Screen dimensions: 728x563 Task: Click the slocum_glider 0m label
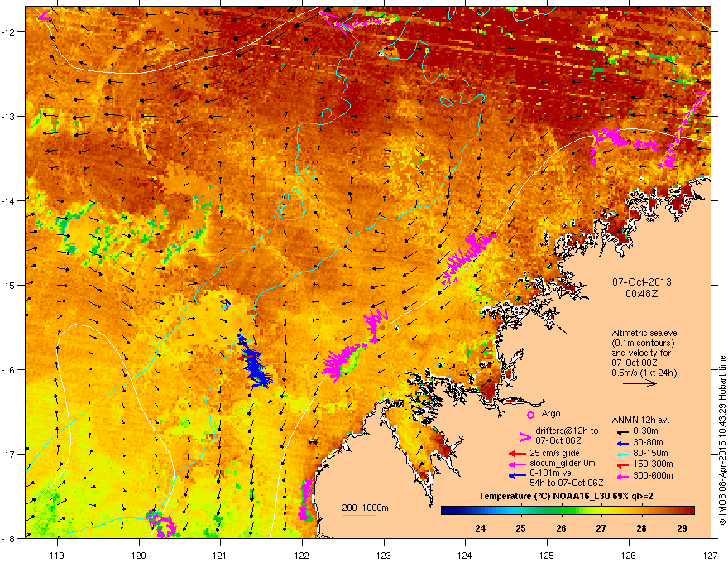(x=563, y=464)
